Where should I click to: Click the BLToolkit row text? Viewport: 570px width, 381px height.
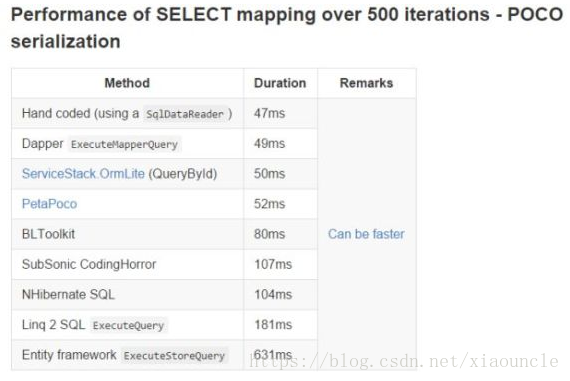48,234
